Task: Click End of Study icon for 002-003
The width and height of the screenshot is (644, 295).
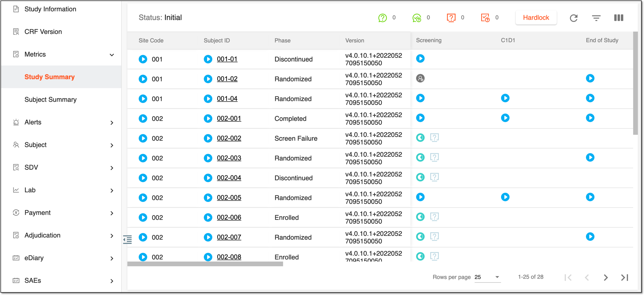Action: [590, 157]
